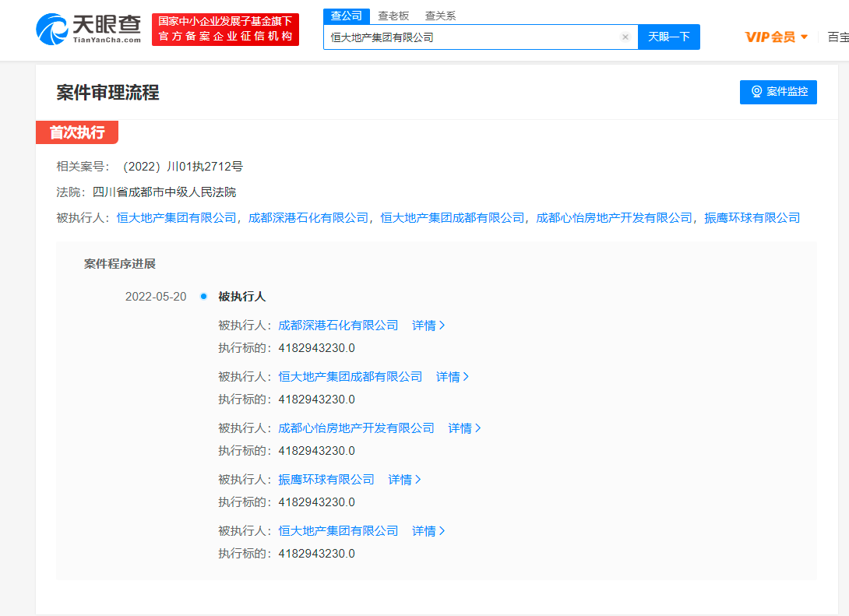Click the 首次执行 red label

click(77, 132)
